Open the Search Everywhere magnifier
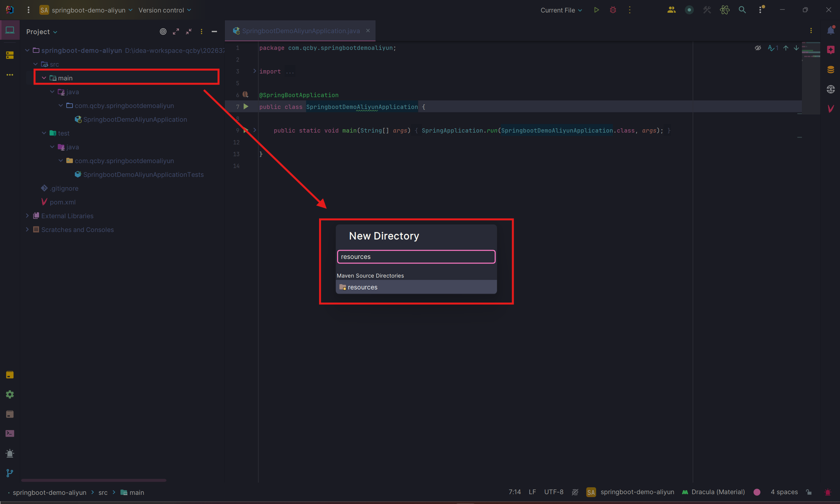 coord(742,10)
